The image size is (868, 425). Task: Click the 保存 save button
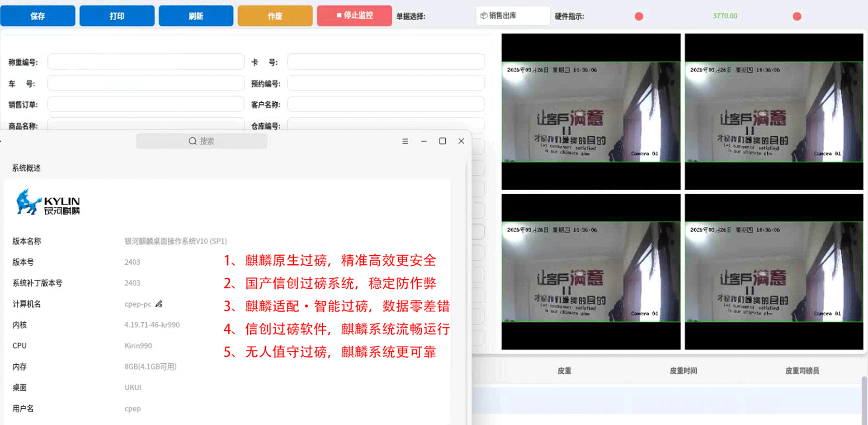pos(38,16)
